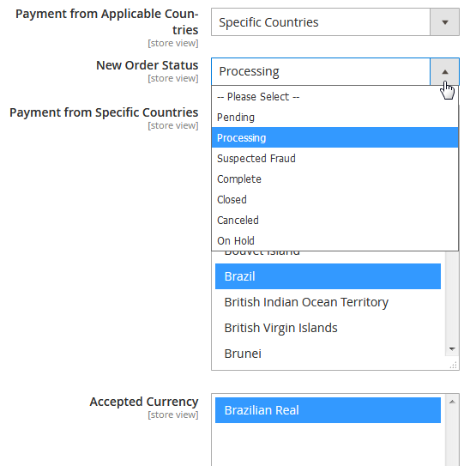Open the Payment from Applicable Countries dropdown arrow
Screen dimensions: 476x466
tap(444, 22)
